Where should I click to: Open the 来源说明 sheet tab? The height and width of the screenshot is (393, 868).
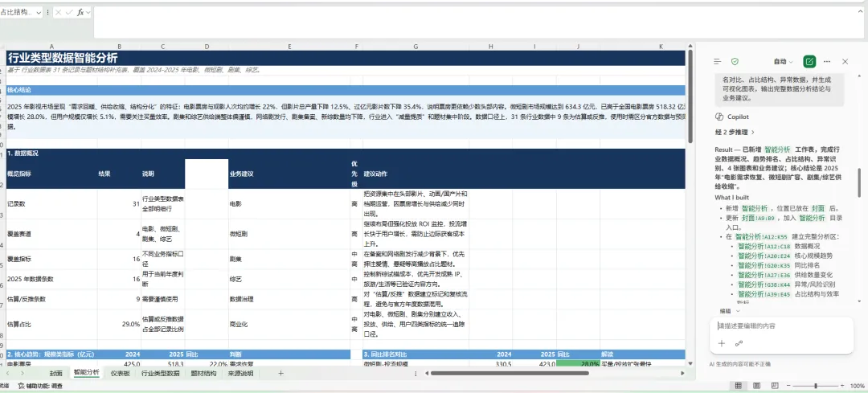[240, 374]
